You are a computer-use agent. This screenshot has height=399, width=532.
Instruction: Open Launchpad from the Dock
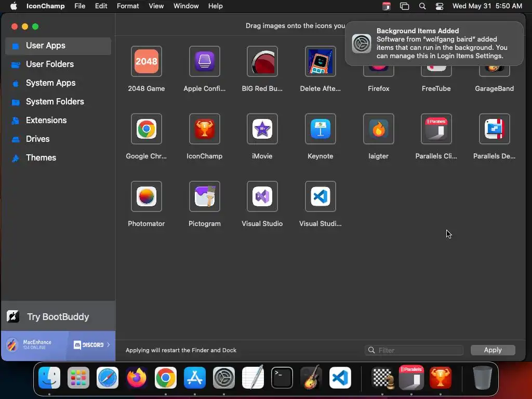(78, 378)
